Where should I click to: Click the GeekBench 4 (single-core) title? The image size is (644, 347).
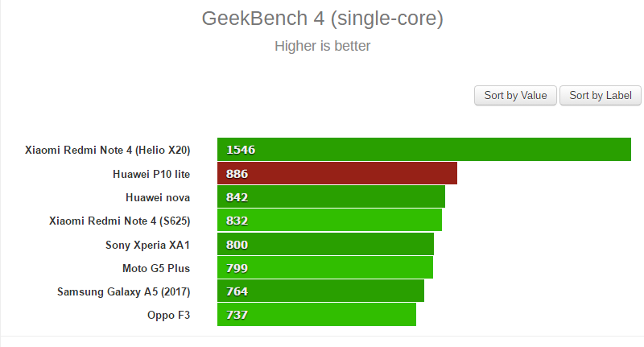(322, 17)
